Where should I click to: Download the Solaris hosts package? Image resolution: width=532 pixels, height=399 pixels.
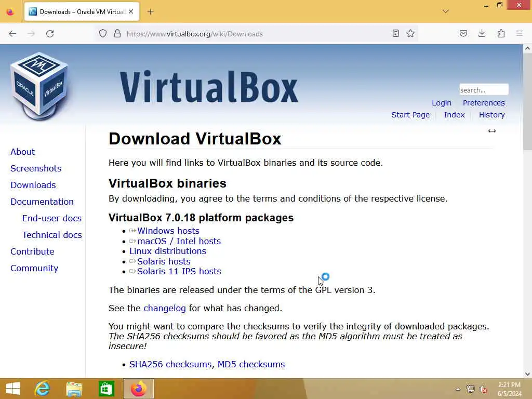[x=164, y=262]
